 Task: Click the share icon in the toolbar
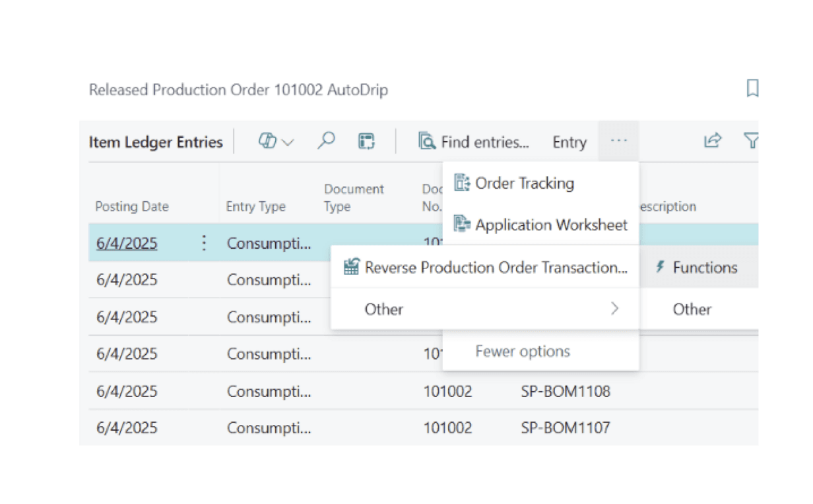[713, 141]
